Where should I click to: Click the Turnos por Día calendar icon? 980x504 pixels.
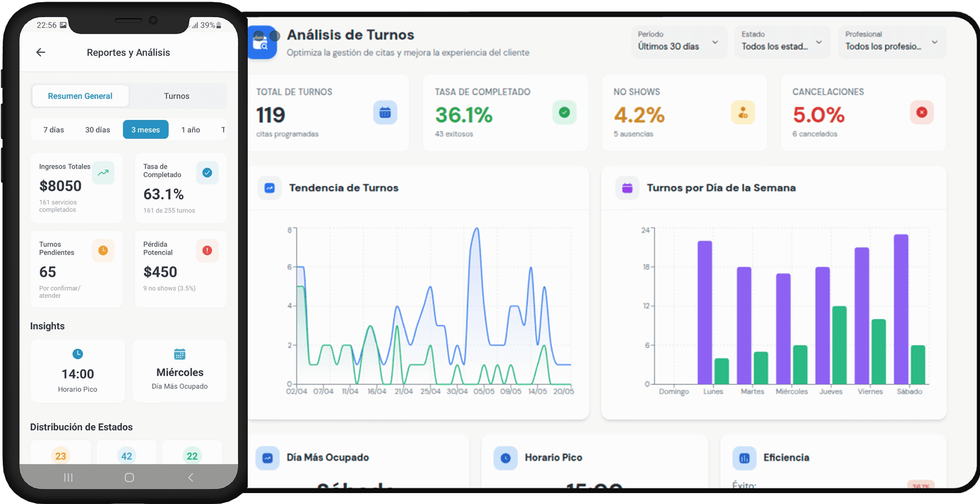(628, 188)
